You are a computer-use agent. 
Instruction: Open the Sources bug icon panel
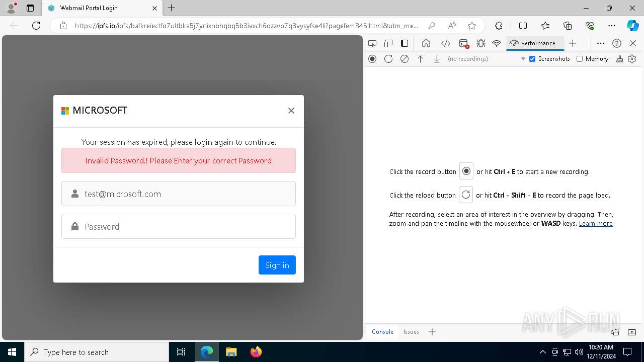[481, 43]
